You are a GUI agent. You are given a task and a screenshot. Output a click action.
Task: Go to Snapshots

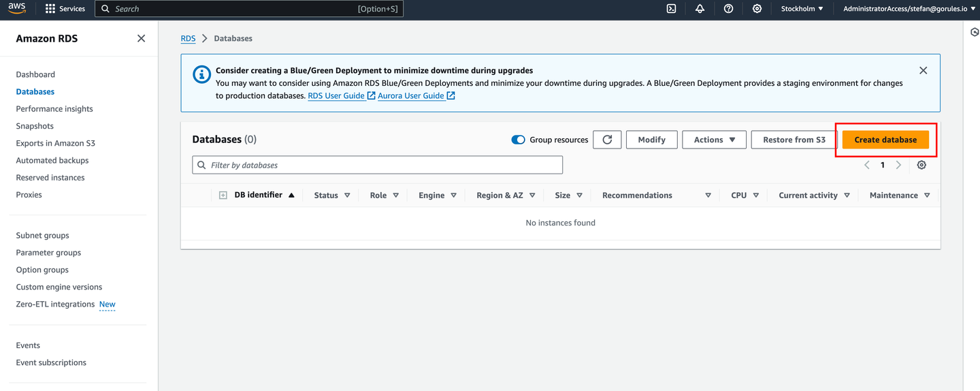click(x=35, y=126)
